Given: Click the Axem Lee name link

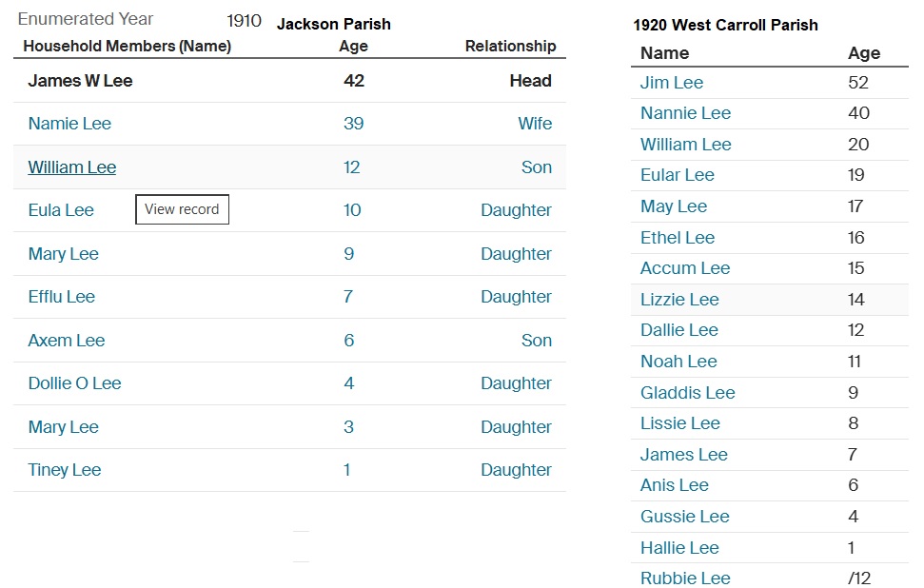Looking at the screenshot, I should (67, 341).
